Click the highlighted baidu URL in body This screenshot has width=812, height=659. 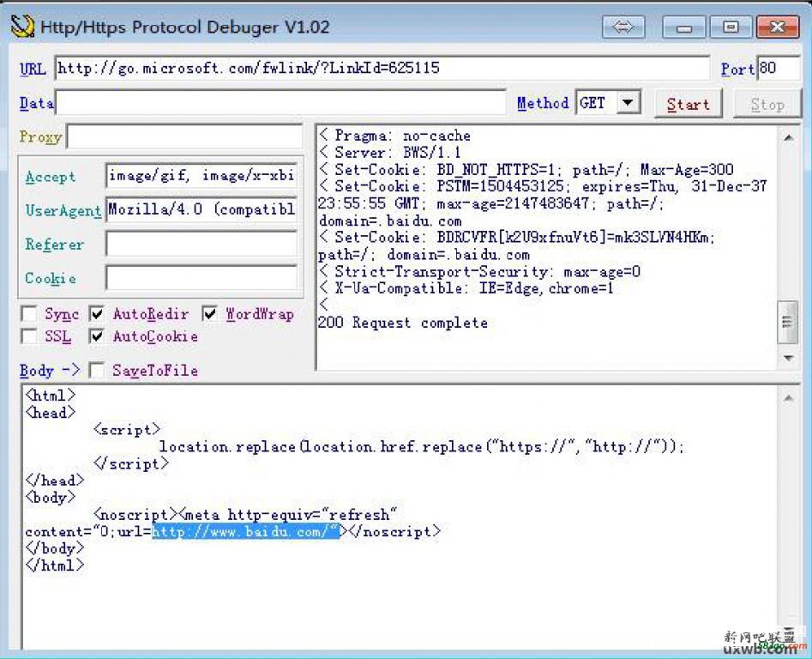coord(245,531)
